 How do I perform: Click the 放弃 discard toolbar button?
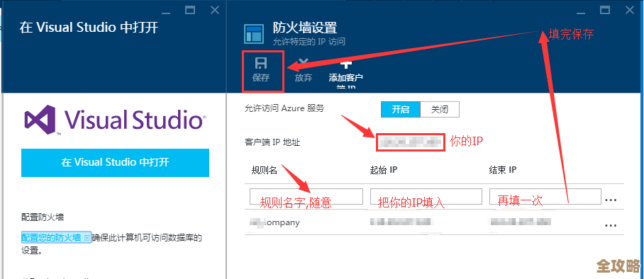(304, 70)
